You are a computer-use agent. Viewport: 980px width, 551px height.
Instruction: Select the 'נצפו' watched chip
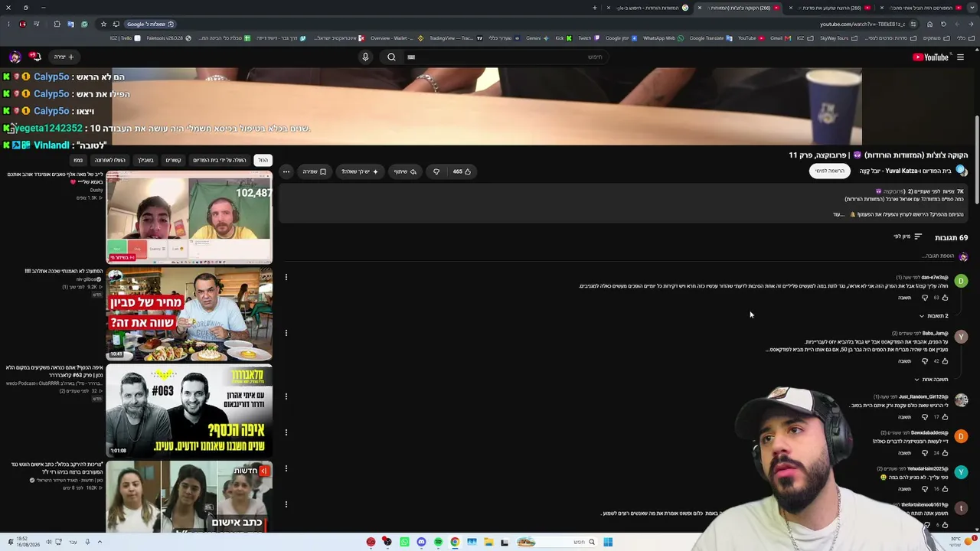(x=78, y=160)
